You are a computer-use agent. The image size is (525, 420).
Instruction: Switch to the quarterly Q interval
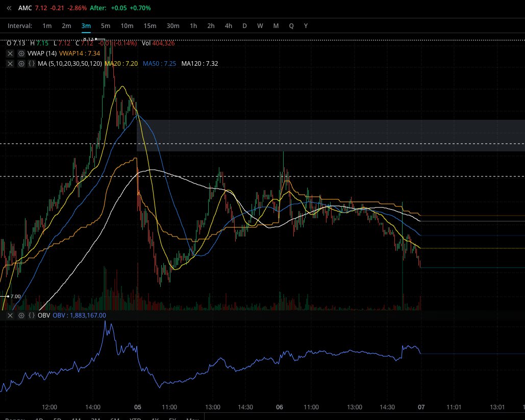[291, 26]
